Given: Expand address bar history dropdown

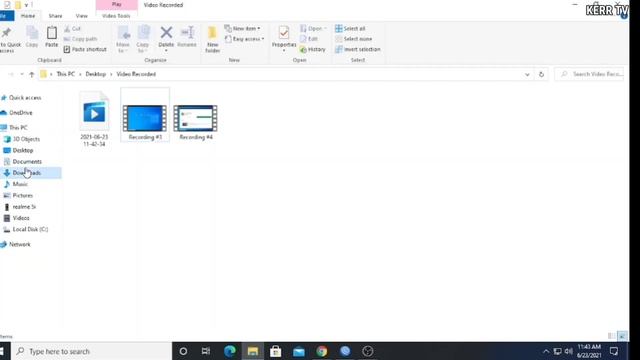Looking at the screenshot, I should [x=527, y=74].
